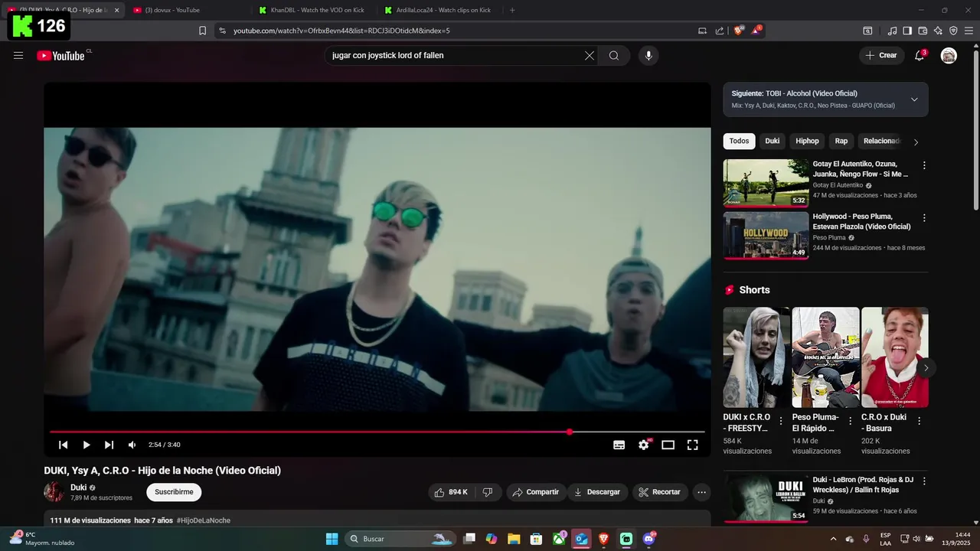Skip to the next video

point(109,445)
